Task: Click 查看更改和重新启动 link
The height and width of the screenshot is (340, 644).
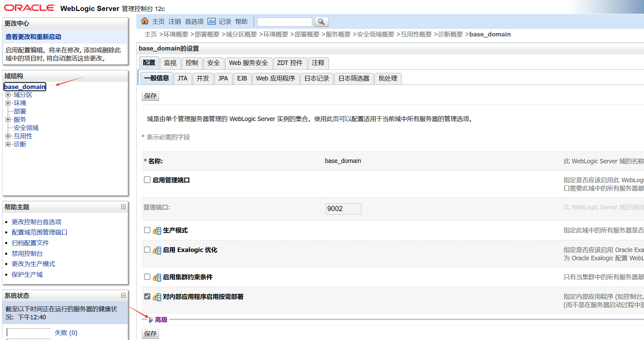Action: 33,37
